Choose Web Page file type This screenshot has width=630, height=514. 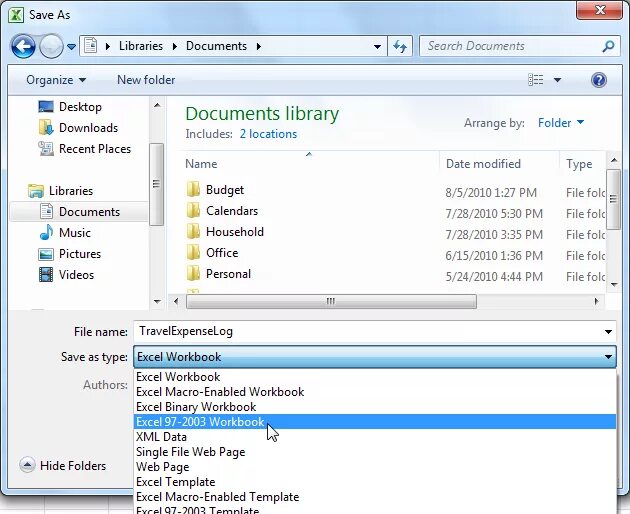coord(374,467)
